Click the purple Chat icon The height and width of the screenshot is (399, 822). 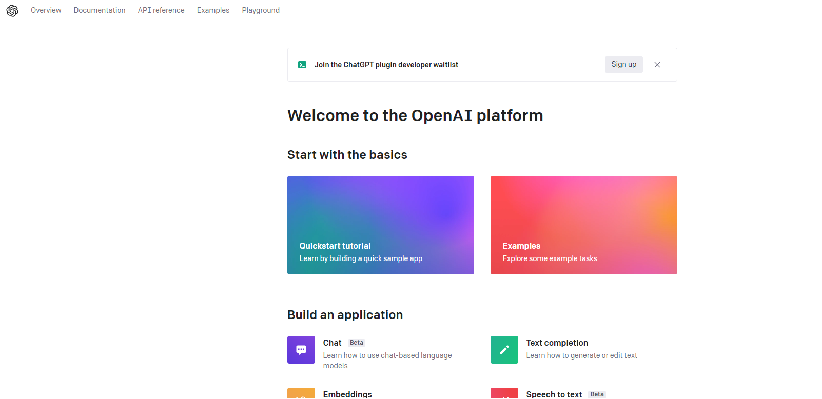[x=301, y=350]
